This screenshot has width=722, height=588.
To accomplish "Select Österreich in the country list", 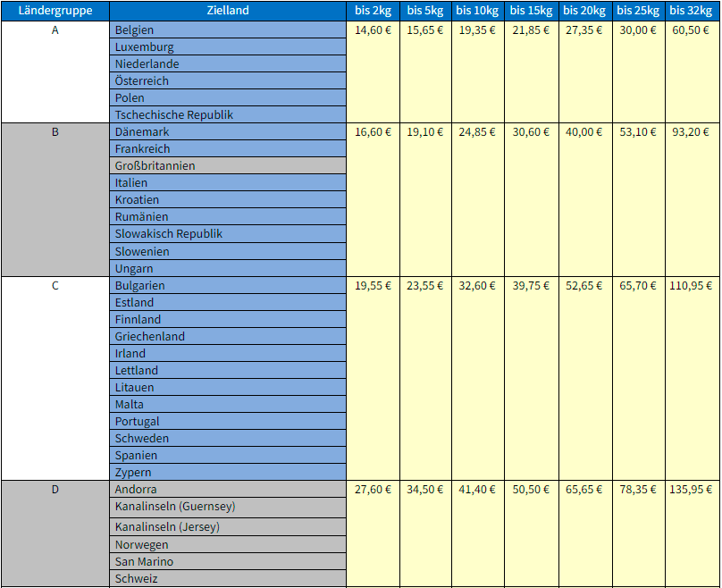I will point(227,81).
